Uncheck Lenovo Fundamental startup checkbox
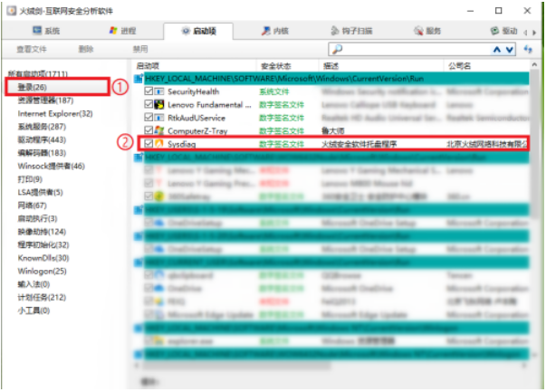Screen dimensions: 546x392 coord(148,104)
